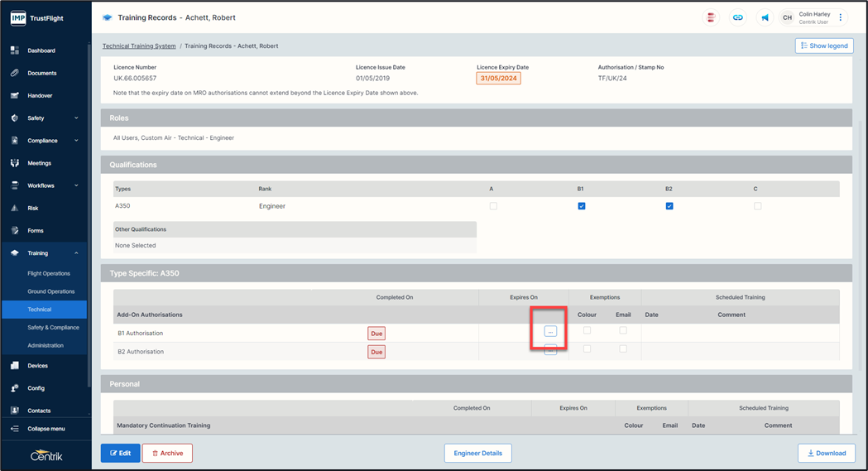Click the Dashboard icon in sidebar
The width and height of the screenshot is (868, 471).
[15, 50]
